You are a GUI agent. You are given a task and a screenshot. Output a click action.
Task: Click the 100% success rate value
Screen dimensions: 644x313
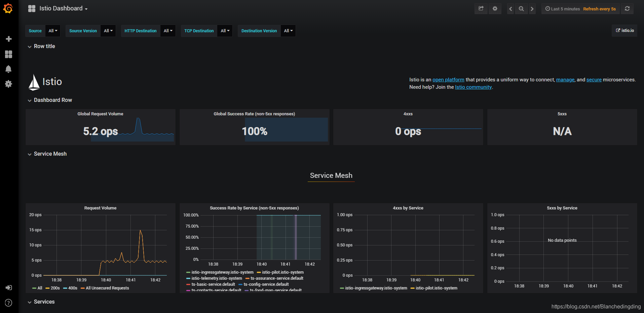tap(255, 131)
